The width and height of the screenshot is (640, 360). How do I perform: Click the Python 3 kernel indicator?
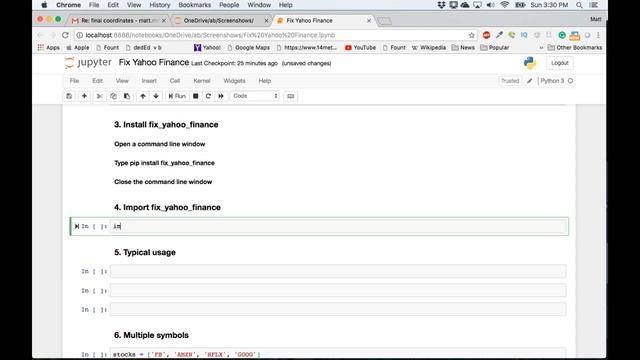pos(556,81)
